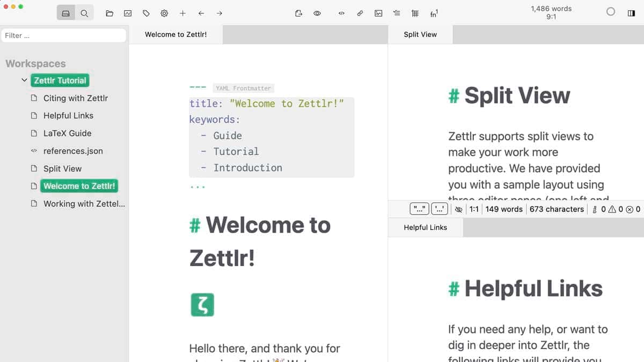Open the tag manager
This screenshot has width=644, height=362.
[146, 13]
